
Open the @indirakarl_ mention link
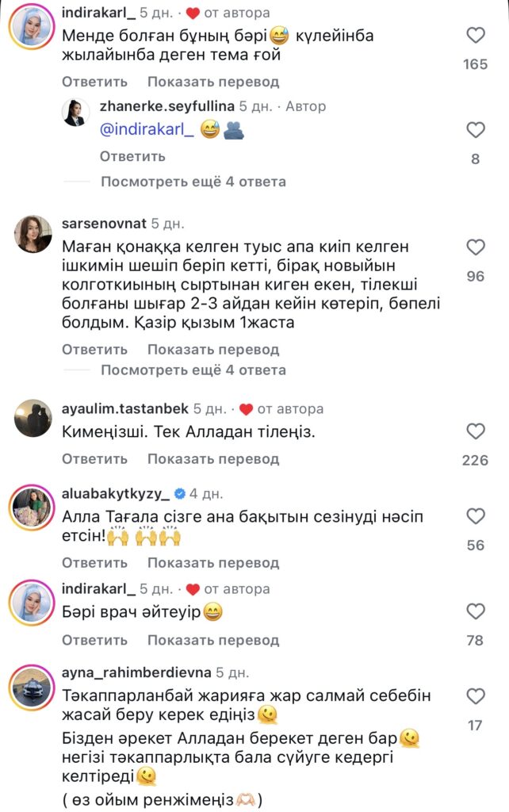click(147, 132)
